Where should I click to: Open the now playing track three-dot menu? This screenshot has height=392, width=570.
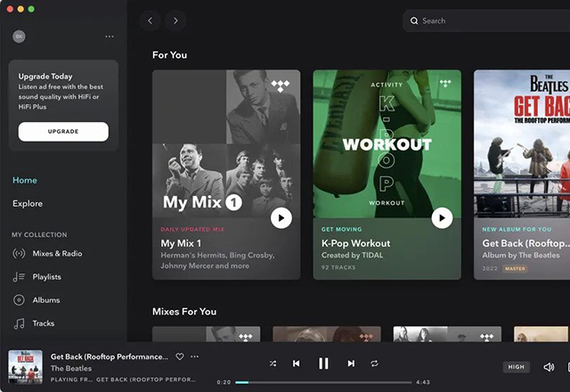click(x=195, y=356)
